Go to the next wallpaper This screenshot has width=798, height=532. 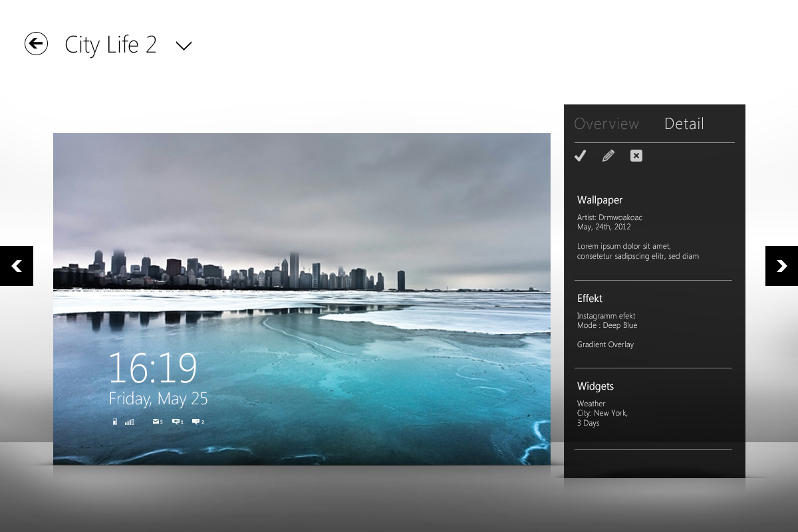point(781,266)
